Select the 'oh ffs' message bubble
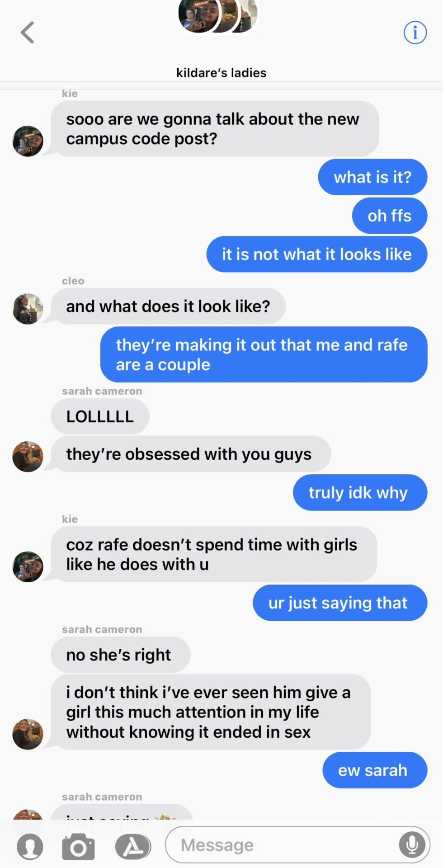 point(389,216)
